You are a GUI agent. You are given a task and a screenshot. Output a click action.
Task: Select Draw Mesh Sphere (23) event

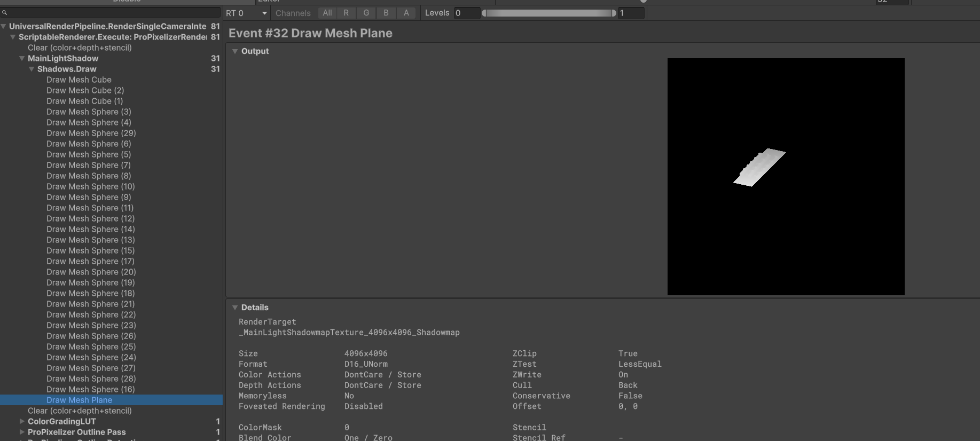[x=91, y=325]
